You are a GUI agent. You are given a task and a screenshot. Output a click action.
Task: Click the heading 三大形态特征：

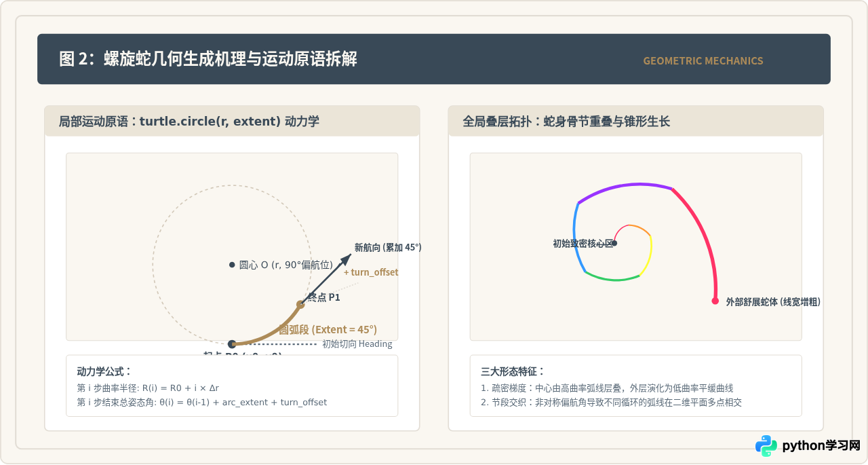click(513, 371)
